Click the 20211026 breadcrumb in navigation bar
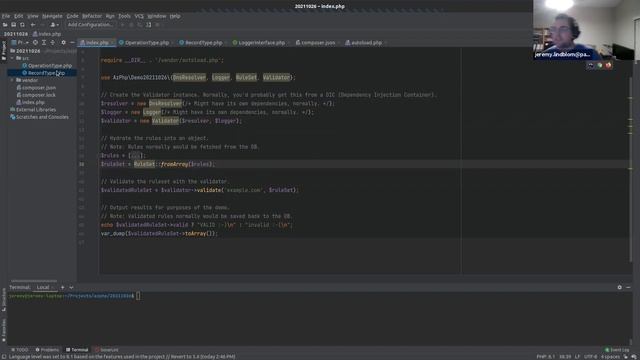The height and width of the screenshot is (360, 640). (16, 34)
